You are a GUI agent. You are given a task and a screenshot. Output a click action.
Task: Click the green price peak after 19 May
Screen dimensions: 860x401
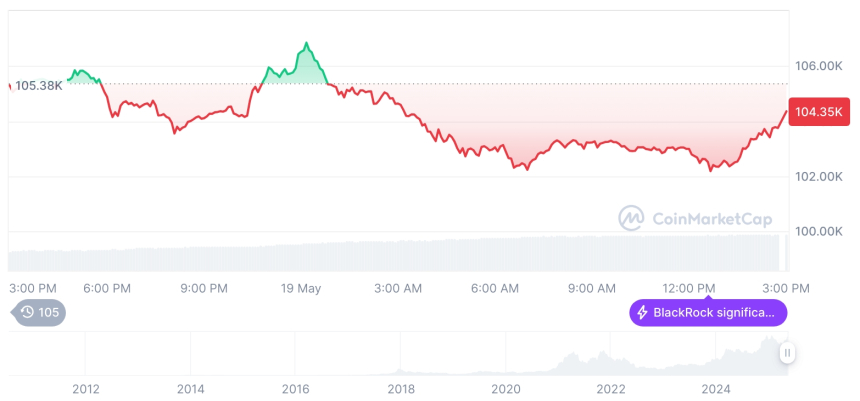pos(306,45)
